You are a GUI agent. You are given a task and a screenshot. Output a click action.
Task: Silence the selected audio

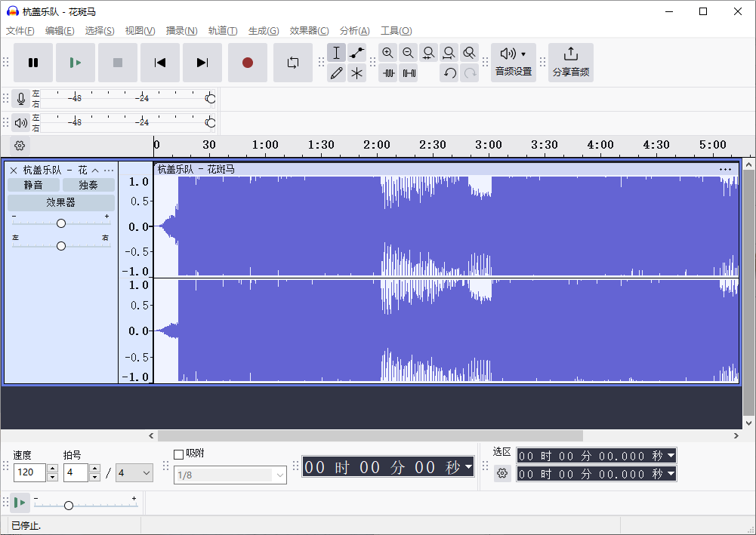[408, 72]
